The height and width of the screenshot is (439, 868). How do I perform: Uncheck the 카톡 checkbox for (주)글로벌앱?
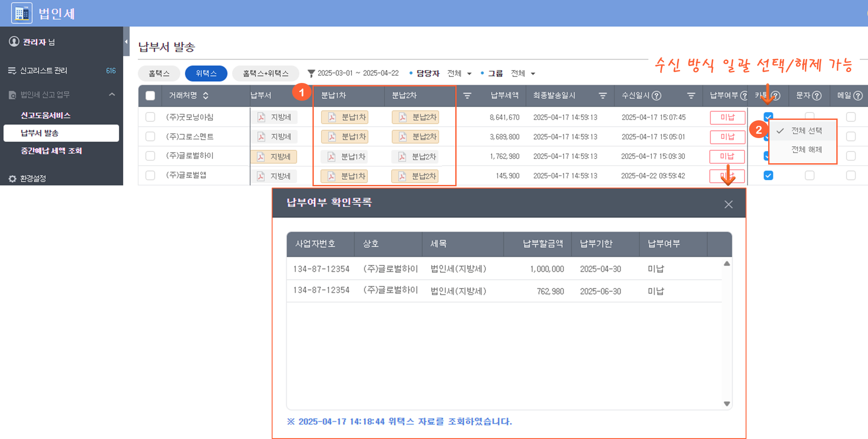[x=768, y=175]
